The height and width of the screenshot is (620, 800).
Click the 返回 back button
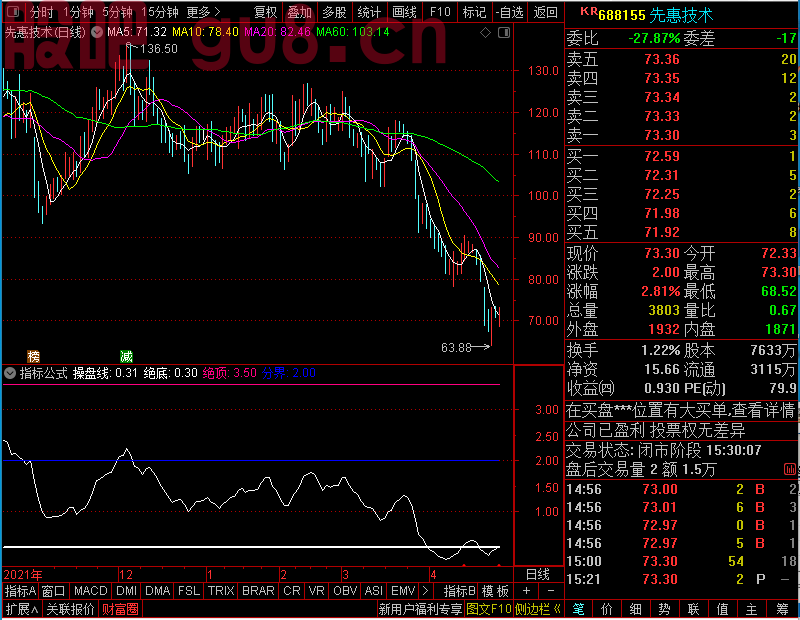click(x=545, y=12)
